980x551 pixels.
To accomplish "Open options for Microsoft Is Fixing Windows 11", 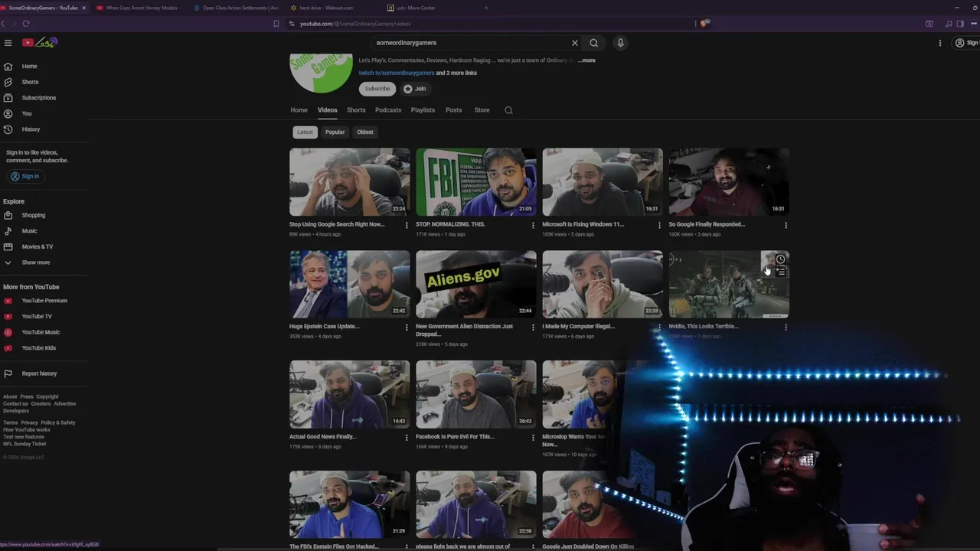I will (x=659, y=225).
